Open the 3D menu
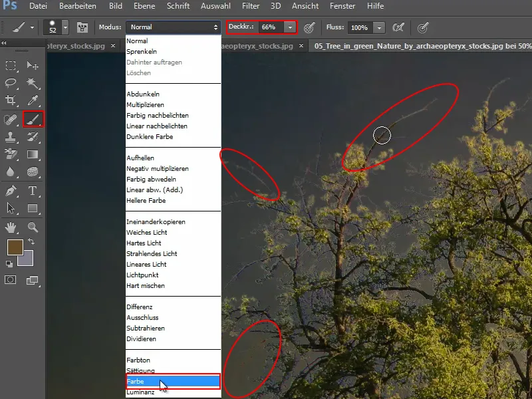 (276, 6)
